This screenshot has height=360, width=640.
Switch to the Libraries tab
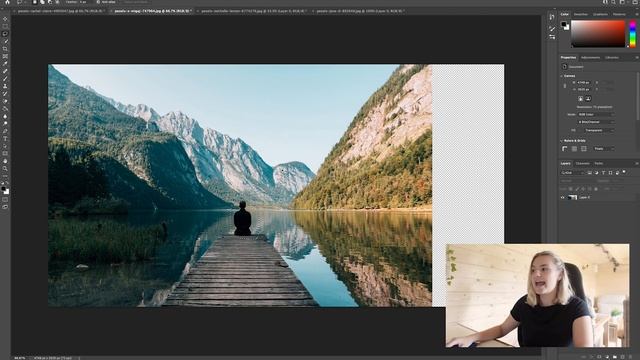(611, 58)
